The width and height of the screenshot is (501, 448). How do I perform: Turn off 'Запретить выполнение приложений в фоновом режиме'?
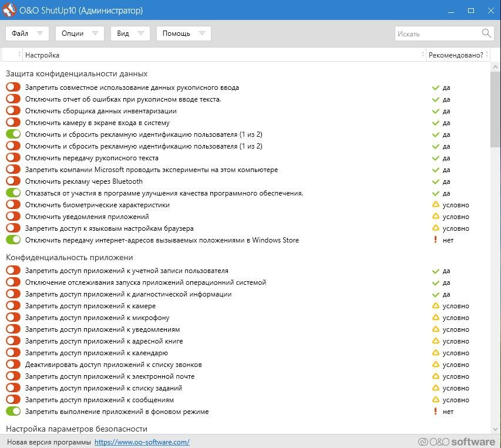tap(13, 411)
